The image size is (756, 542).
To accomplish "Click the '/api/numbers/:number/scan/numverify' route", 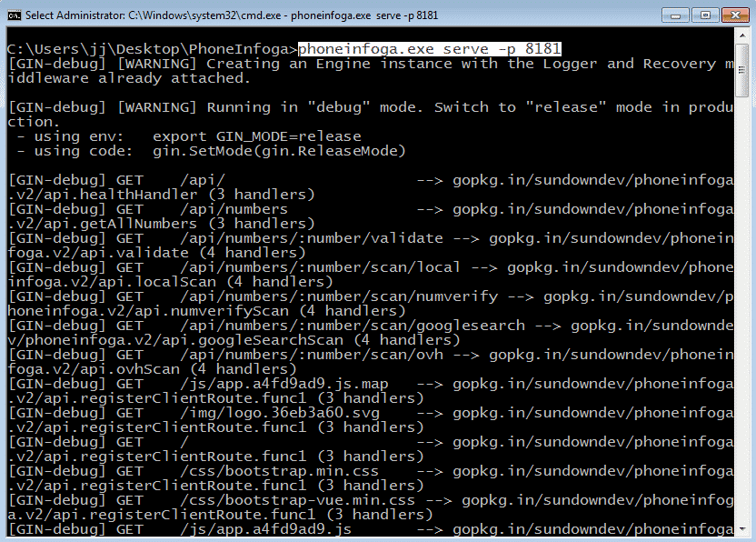I will pyautogui.click(x=339, y=296).
